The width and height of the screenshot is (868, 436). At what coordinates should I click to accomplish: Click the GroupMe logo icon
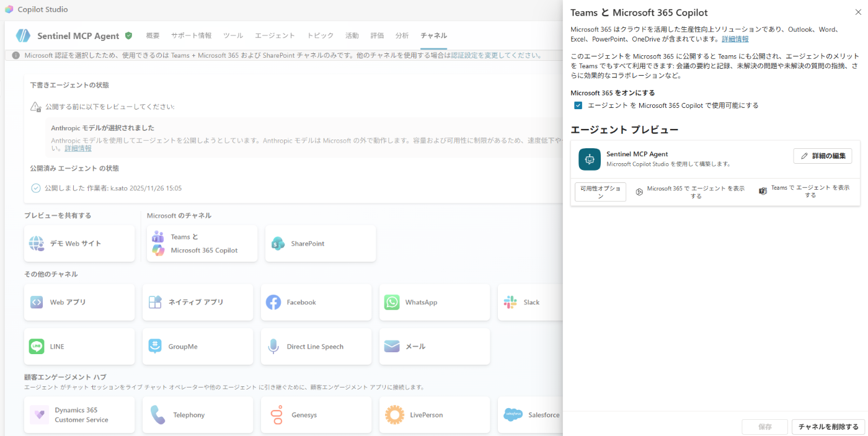pyautogui.click(x=155, y=346)
